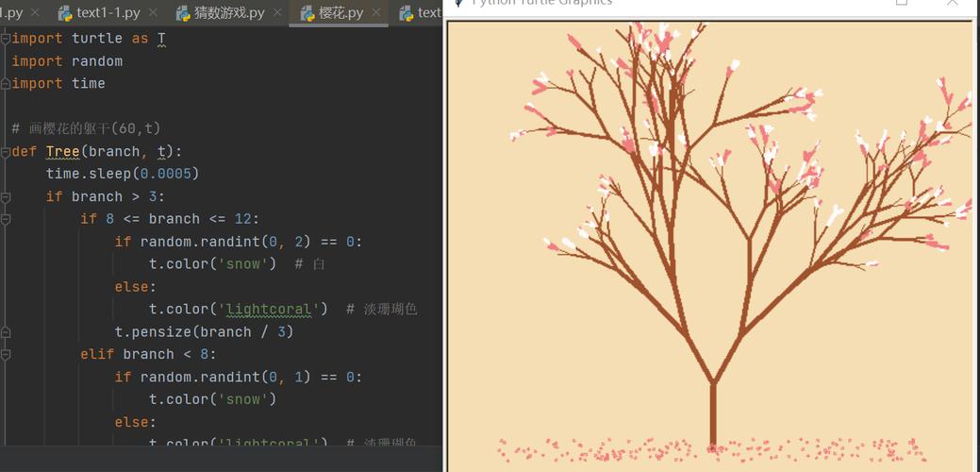Click the parameter 'branch' in 'def Tree(branch, t)'
Viewport: 980px width, 472px height.
click(x=114, y=152)
